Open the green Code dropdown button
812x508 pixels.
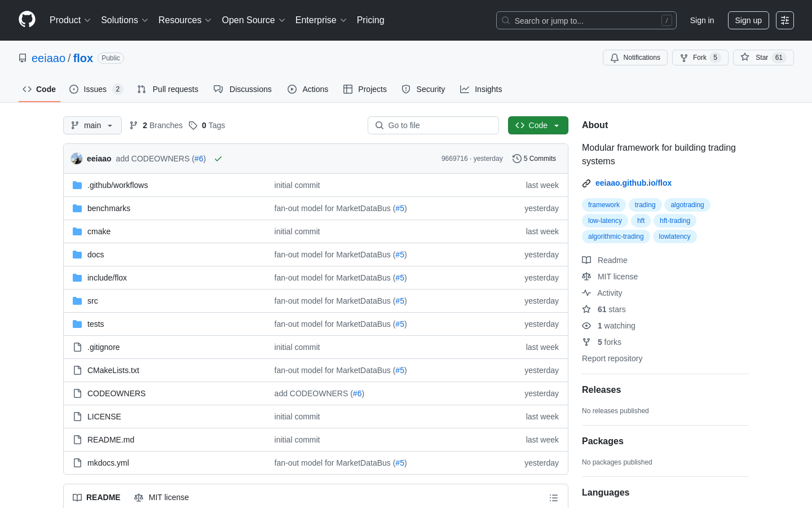pos(538,125)
